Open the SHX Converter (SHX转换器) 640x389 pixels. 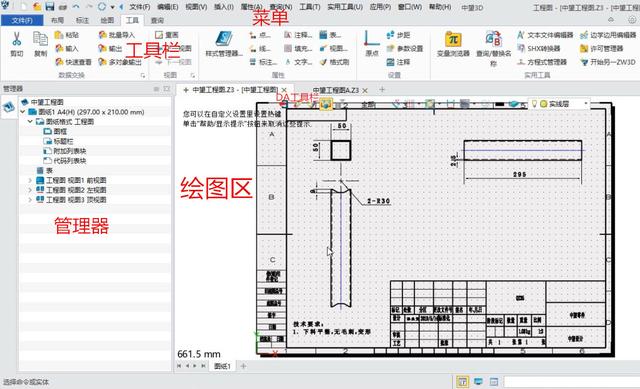[539, 49]
